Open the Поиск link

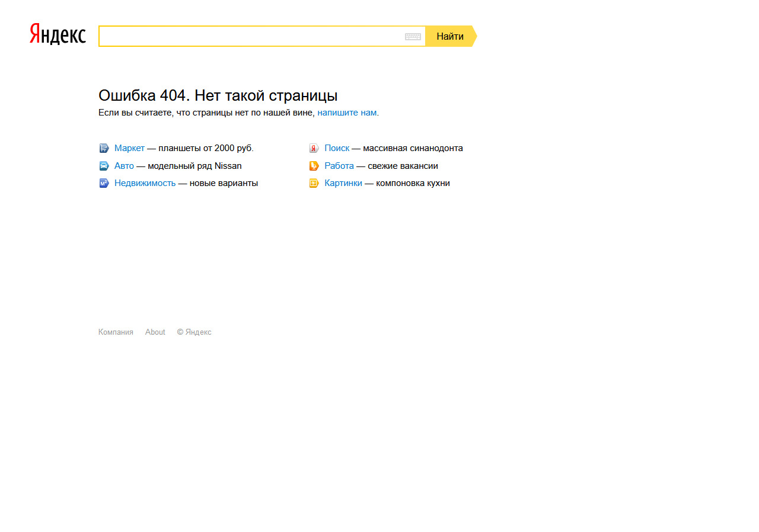tap(337, 148)
